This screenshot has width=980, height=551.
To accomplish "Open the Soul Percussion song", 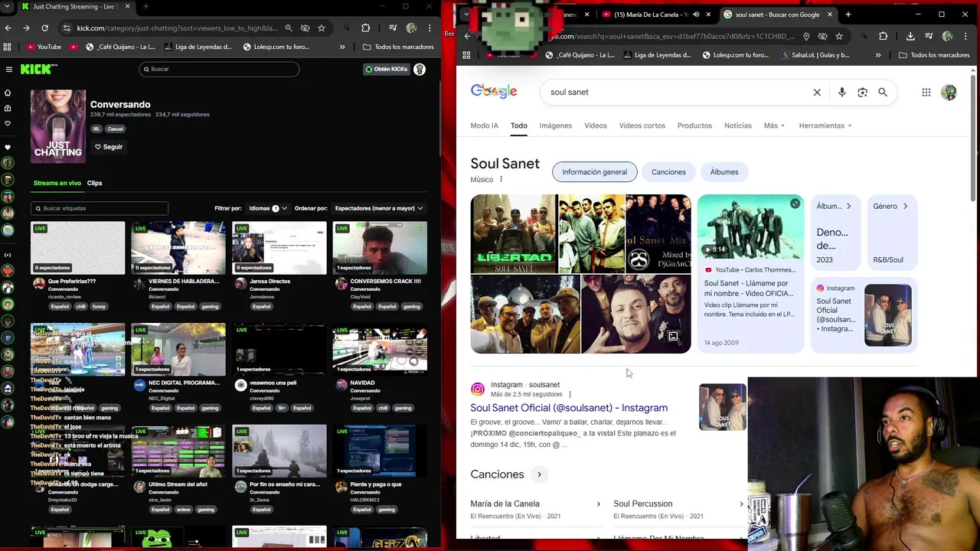I will 642,504.
